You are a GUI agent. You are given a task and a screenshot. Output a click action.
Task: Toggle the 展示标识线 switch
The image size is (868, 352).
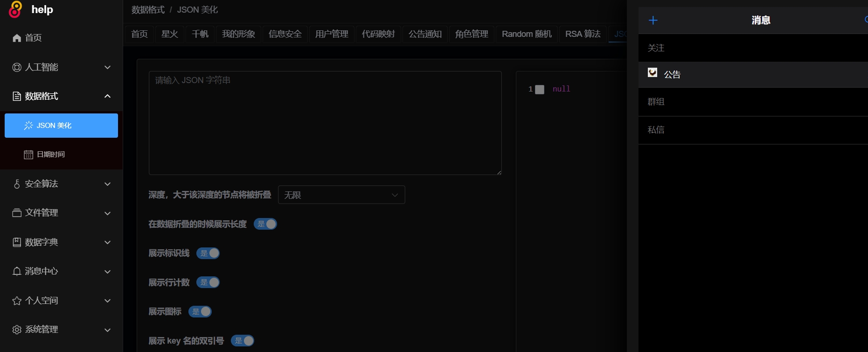[x=208, y=253]
